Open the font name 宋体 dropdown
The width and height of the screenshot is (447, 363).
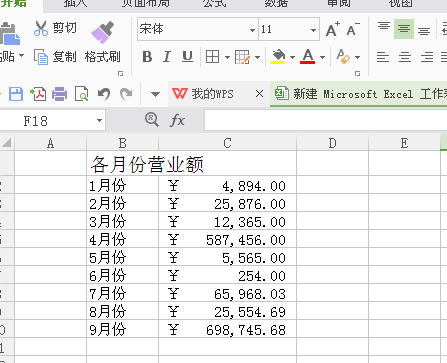pyautogui.click(x=252, y=30)
